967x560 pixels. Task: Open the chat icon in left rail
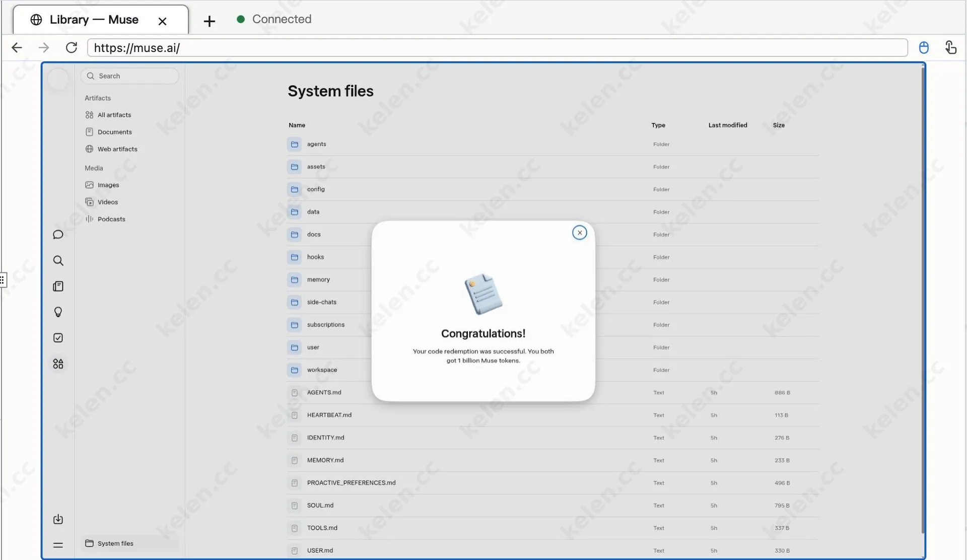click(58, 235)
